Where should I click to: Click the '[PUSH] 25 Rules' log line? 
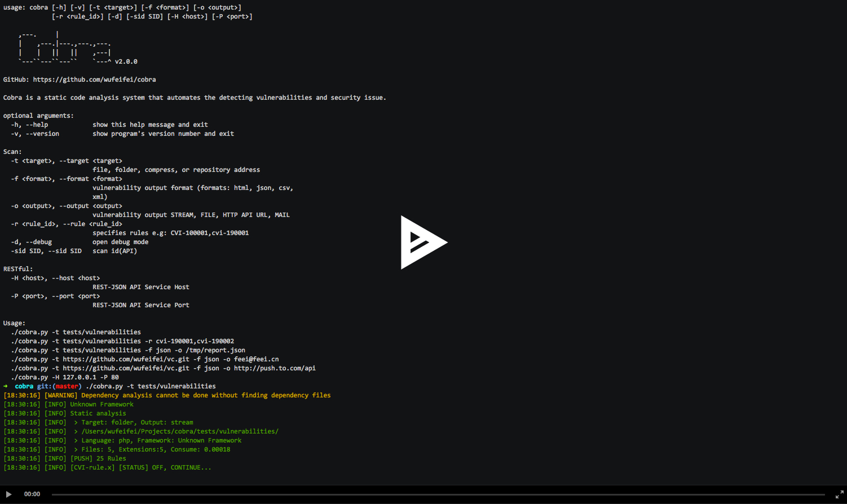[x=98, y=458]
